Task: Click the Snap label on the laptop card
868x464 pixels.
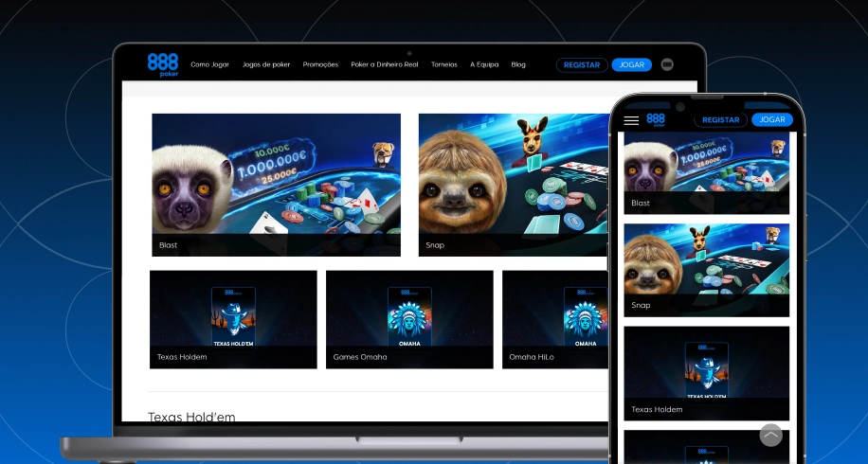Action: coord(435,245)
